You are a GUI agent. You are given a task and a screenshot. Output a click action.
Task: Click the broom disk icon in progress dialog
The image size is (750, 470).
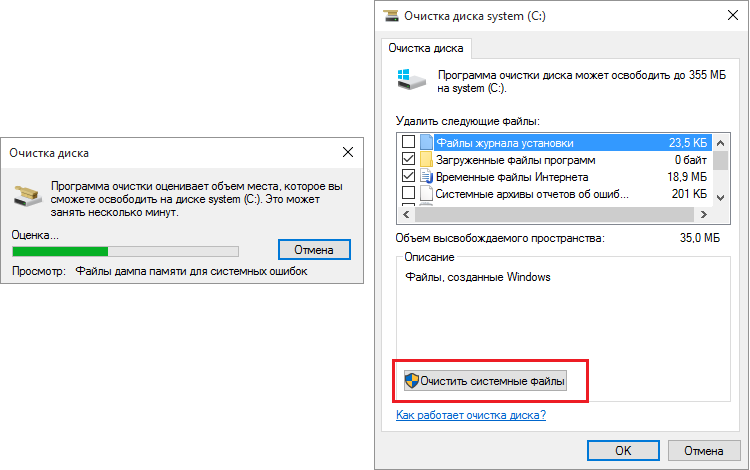click(27, 196)
